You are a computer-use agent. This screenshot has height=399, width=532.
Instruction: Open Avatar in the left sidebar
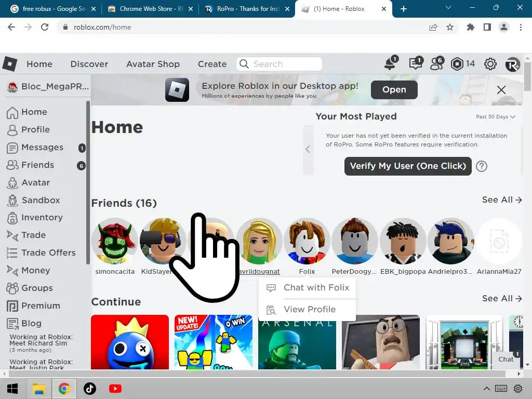pos(29,182)
